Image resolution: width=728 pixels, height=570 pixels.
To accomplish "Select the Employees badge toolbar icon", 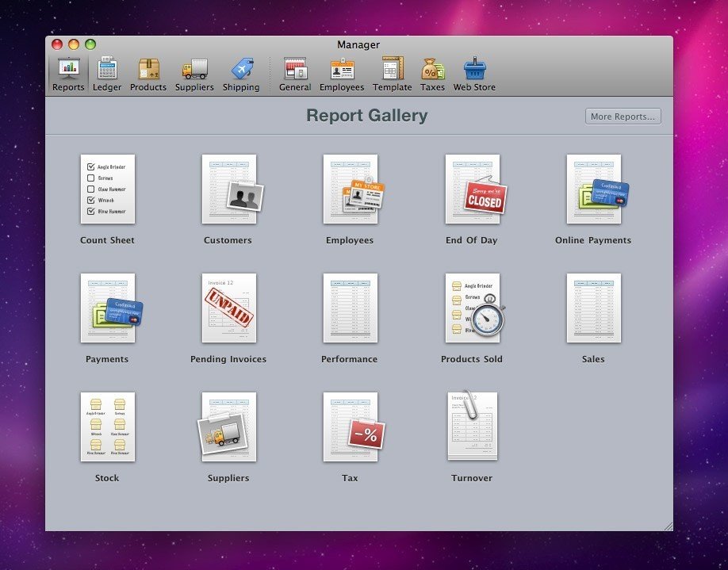I will [342, 68].
